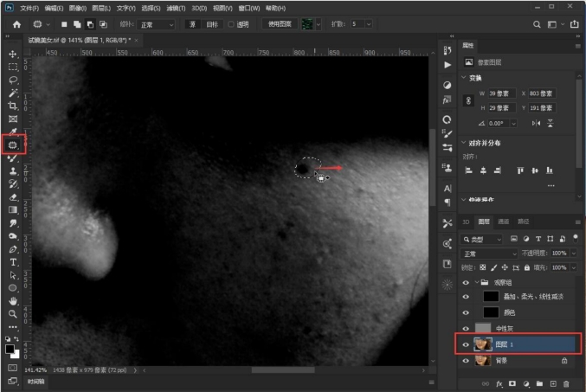Click the 时间轴 panel tab
586x392 pixels.
point(35,382)
